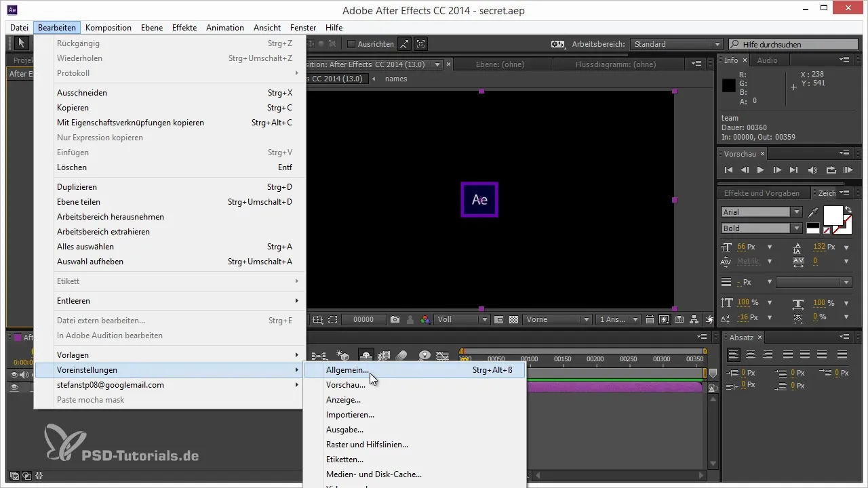Click the draft 3D icon in timeline
The image size is (868, 488).
[x=343, y=355]
